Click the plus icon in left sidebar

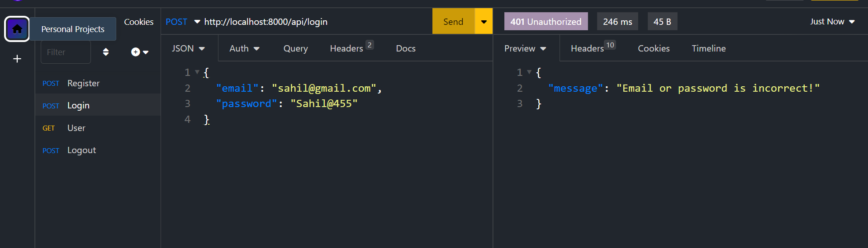[x=17, y=59]
